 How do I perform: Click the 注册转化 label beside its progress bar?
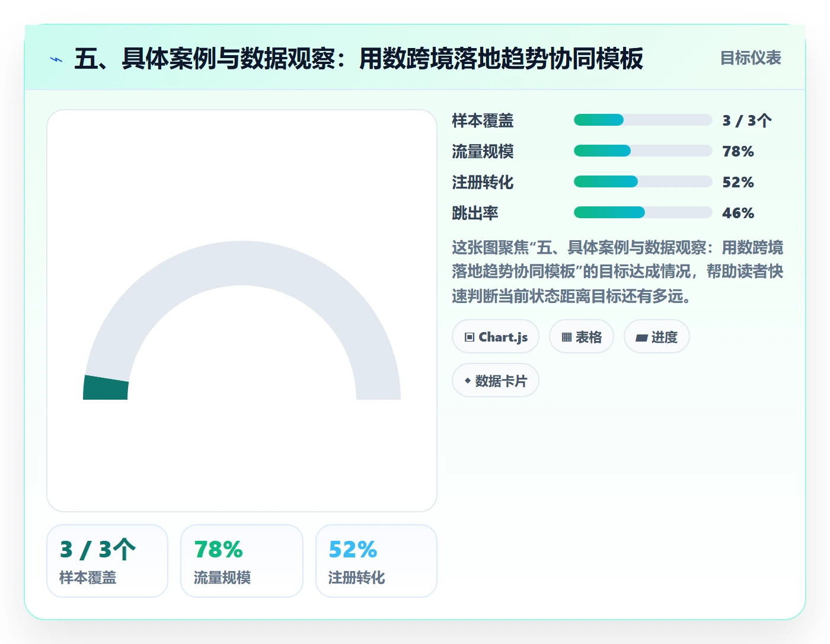coord(483,182)
